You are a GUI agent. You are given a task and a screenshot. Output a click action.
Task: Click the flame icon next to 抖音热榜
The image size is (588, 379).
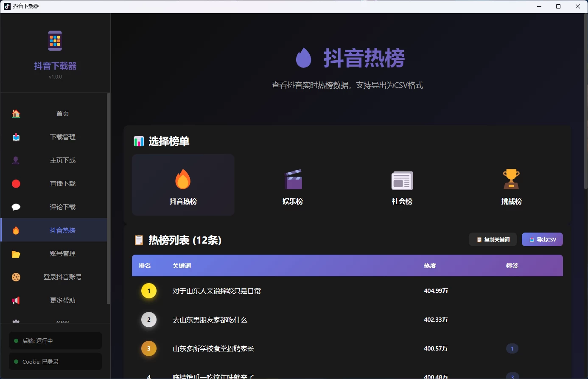pos(16,230)
